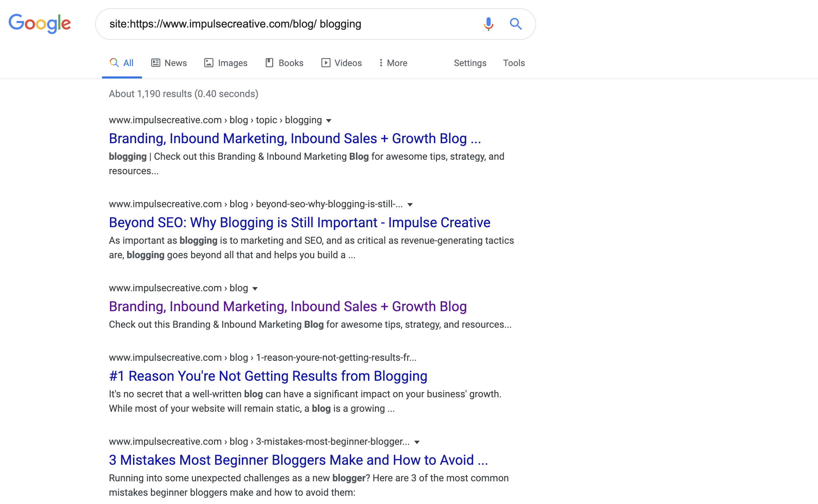Image resolution: width=818 pixels, height=504 pixels.
Task: Click the magnifying glass search icon
Action: click(515, 24)
